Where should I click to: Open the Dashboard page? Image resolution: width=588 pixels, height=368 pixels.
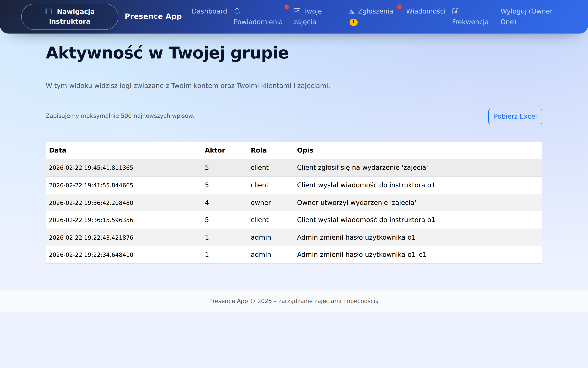(209, 11)
